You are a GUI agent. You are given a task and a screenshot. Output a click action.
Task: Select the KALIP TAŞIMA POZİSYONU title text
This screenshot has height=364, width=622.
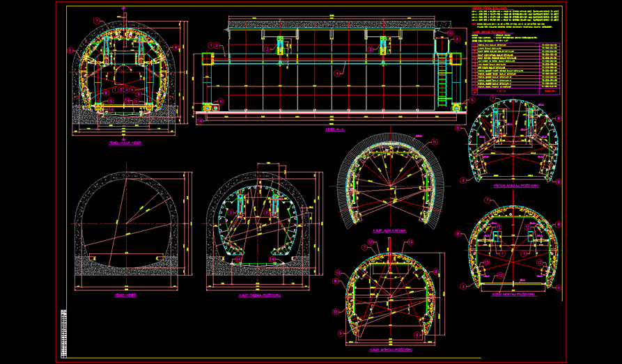pos(258,295)
